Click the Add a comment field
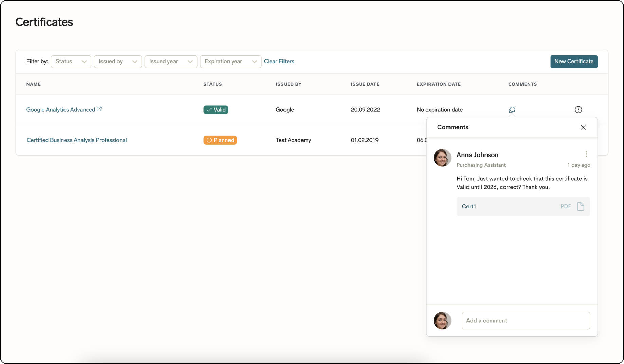 pyautogui.click(x=526, y=321)
